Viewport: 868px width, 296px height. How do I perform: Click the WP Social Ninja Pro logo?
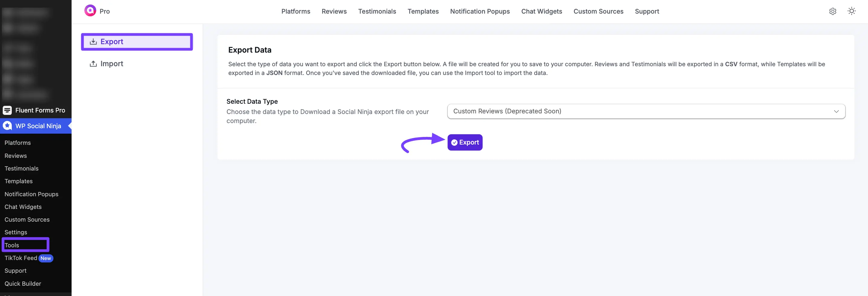pyautogui.click(x=90, y=11)
